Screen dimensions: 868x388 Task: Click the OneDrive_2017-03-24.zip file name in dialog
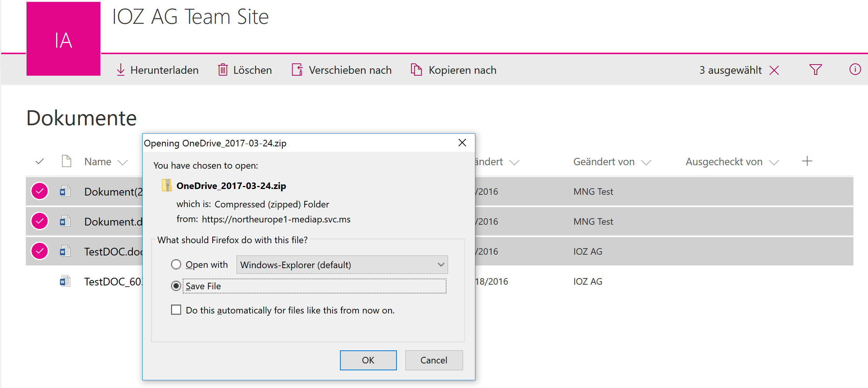coord(231,186)
